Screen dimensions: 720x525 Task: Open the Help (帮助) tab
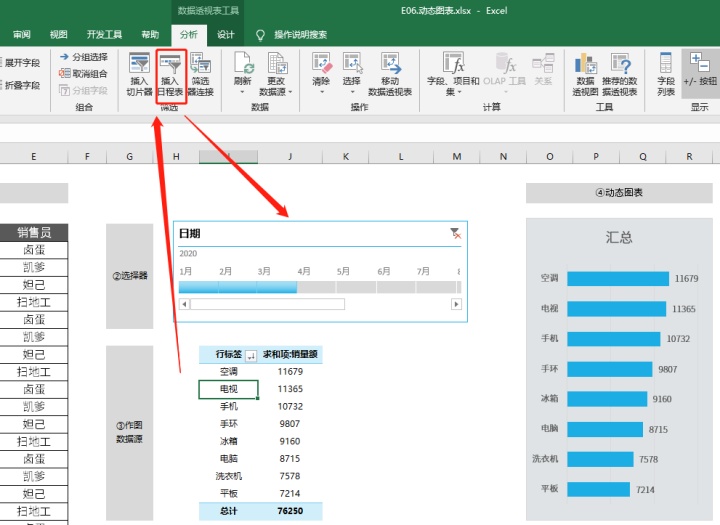point(150,34)
